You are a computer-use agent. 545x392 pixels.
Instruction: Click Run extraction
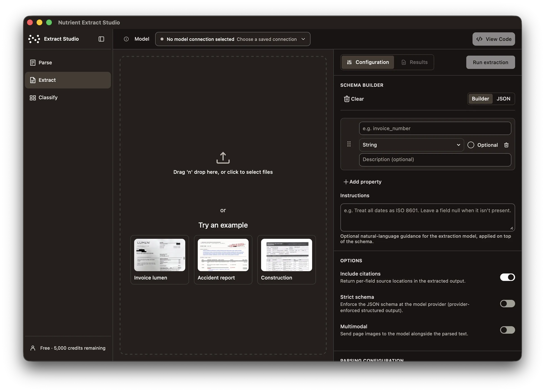point(490,62)
